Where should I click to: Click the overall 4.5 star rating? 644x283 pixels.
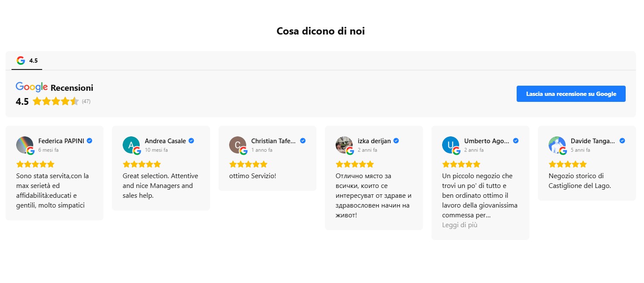click(x=55, y=101)
